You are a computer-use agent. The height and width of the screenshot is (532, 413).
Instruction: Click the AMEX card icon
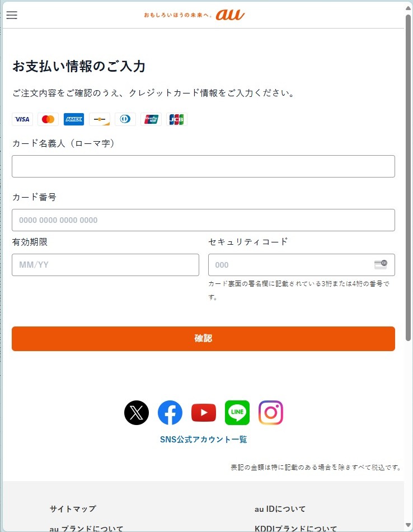tap(74, 119)
